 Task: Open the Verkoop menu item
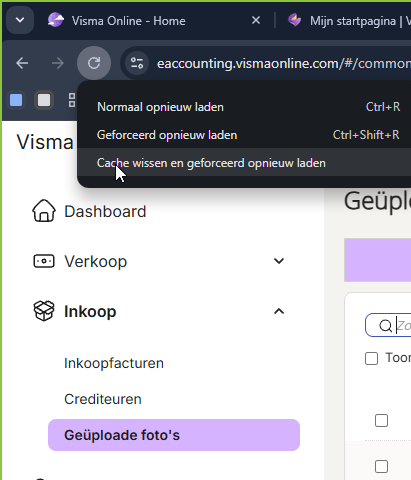[x=96, y=261]
